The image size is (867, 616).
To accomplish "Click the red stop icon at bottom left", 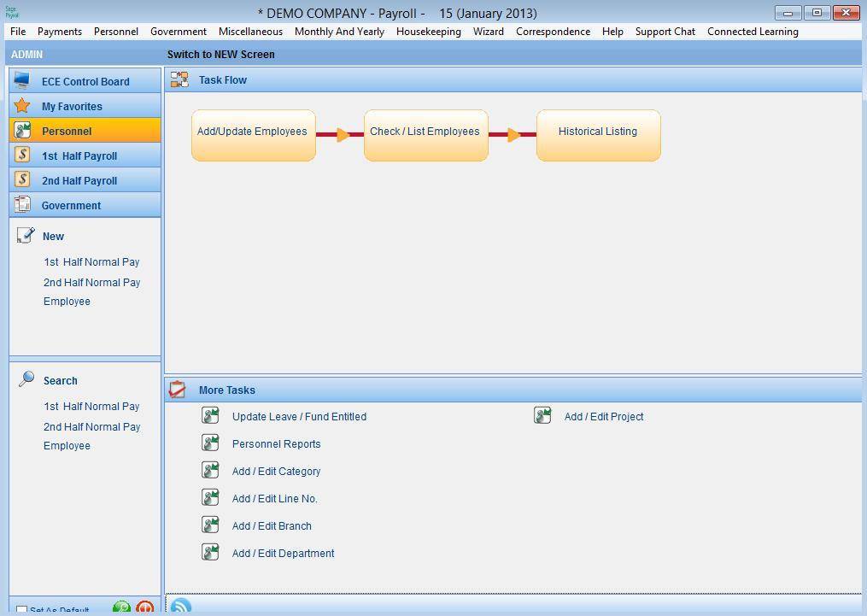I will [144, 607].
